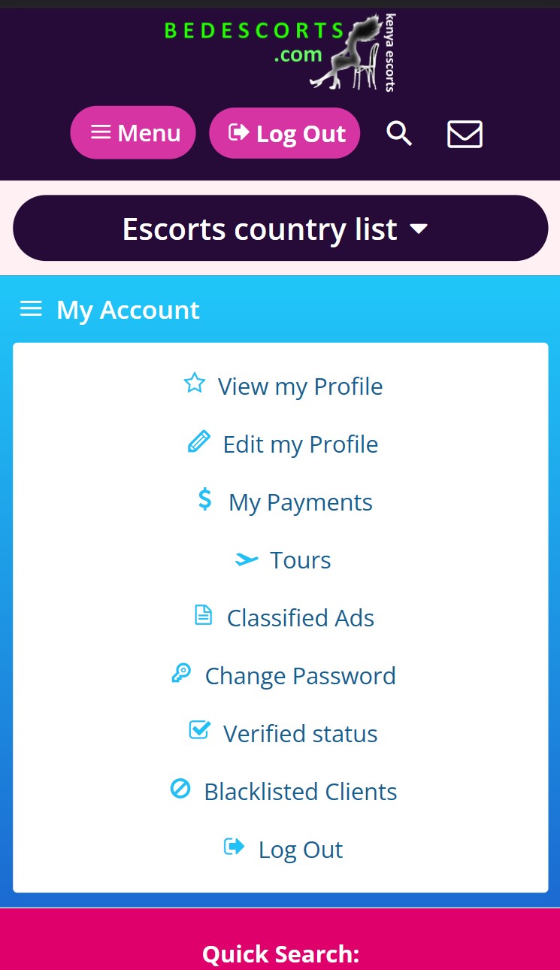560x970 pixels.
Task: Click the checkmark icon beside Verified status
Action: (x=199, y=730)
